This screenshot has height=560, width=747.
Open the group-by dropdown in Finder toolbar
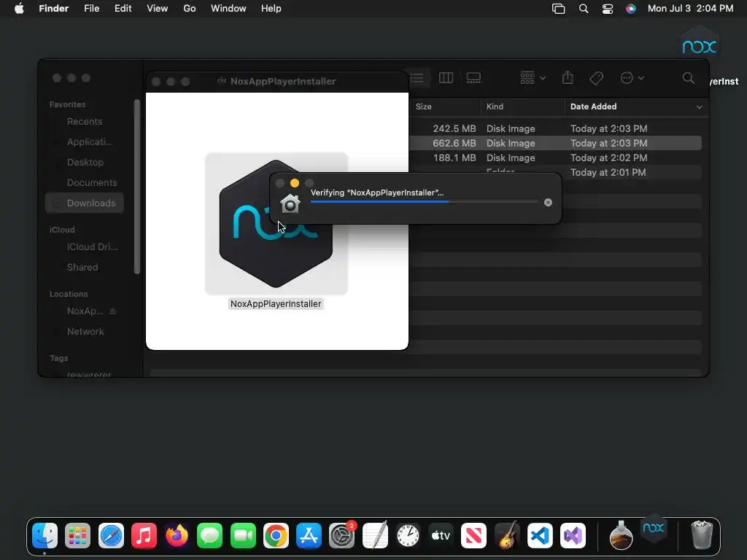533,78
